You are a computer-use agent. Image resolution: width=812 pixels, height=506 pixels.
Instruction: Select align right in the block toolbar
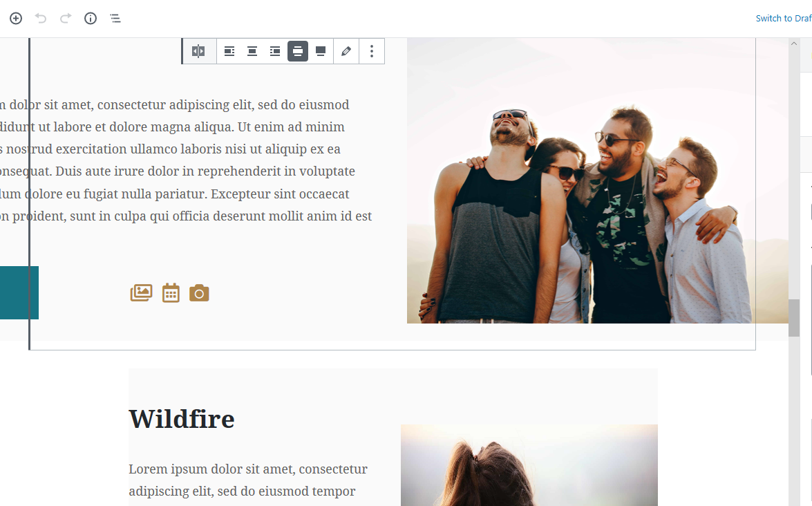pos(275,51)
